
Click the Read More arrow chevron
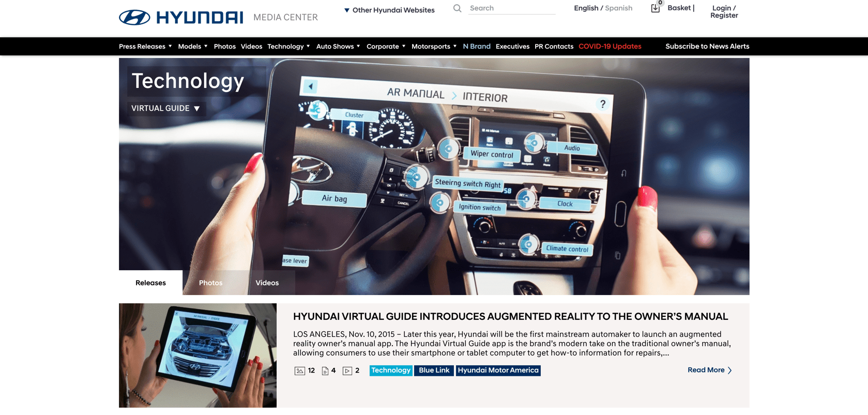(x=729, y=370)
